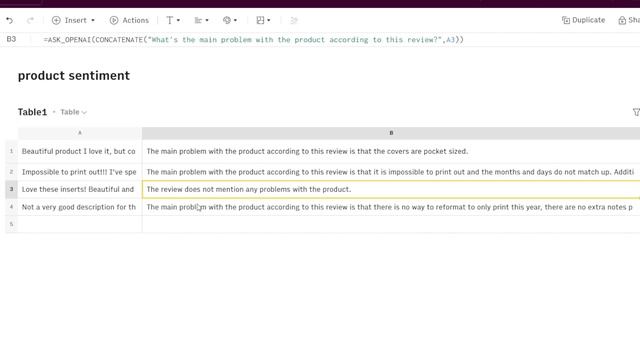Screen dimensions: 640x360
Task: Click the undo arrow in toolbar
Action: 9,20
